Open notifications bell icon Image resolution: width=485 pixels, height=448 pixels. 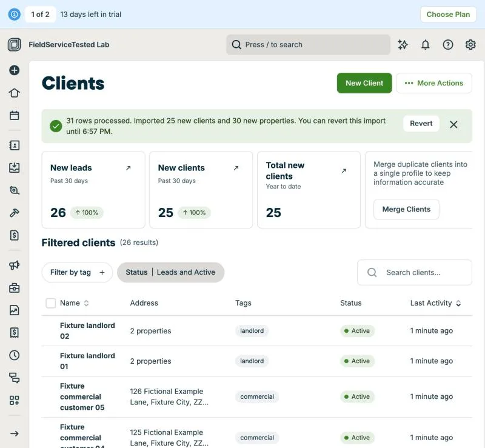point(426,44)
